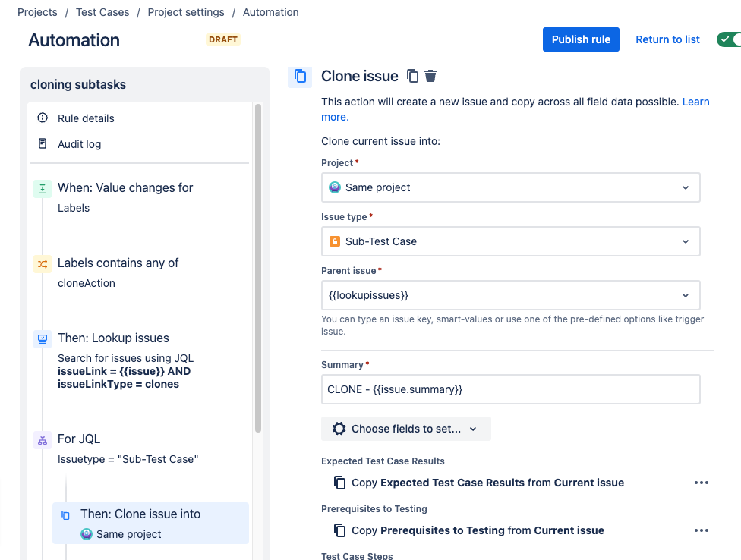Click copy icon for Expected Test Case Results
741x560 pixels.
pos(339,483)
